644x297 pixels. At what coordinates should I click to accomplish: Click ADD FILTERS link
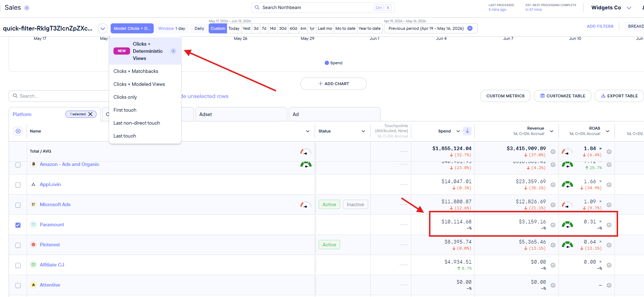tap(600, 26)
